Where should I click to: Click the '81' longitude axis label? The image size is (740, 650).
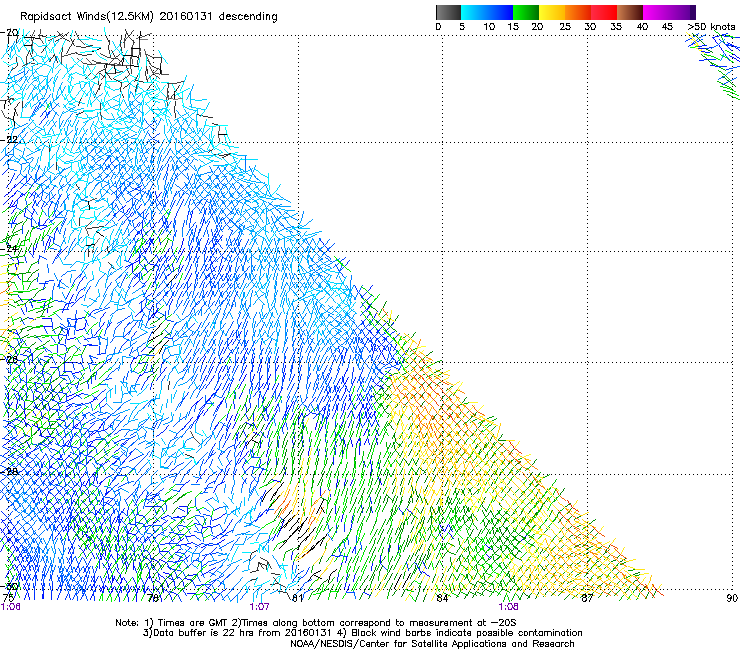pos(297,598)
